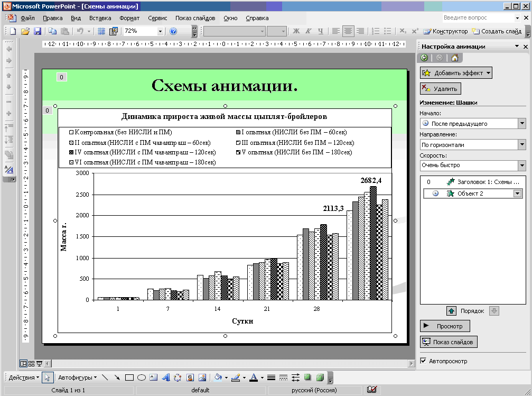Click the Удалить button

click(441, 89)
